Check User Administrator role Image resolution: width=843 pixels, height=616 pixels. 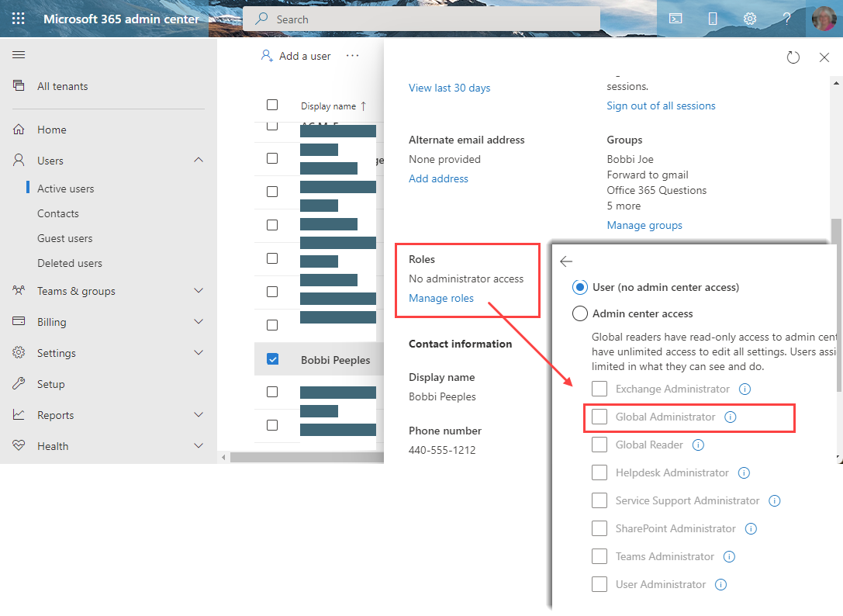[599, 584]
